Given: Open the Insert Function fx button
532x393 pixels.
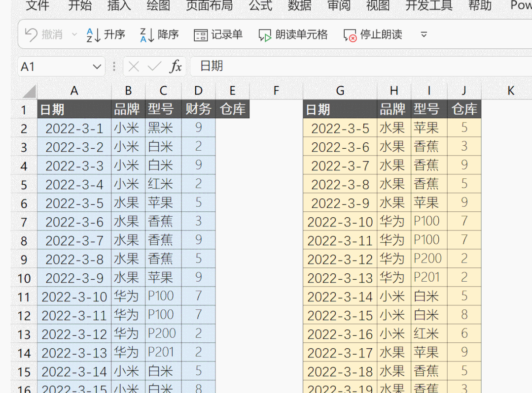Looking at the screenshot, I should coord(176,67).
